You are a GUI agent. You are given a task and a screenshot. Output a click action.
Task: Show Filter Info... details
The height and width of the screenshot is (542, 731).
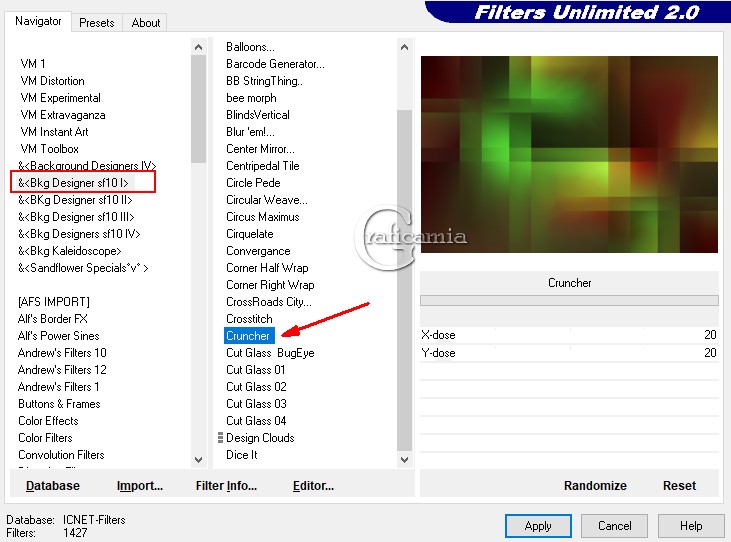point(226,485)
